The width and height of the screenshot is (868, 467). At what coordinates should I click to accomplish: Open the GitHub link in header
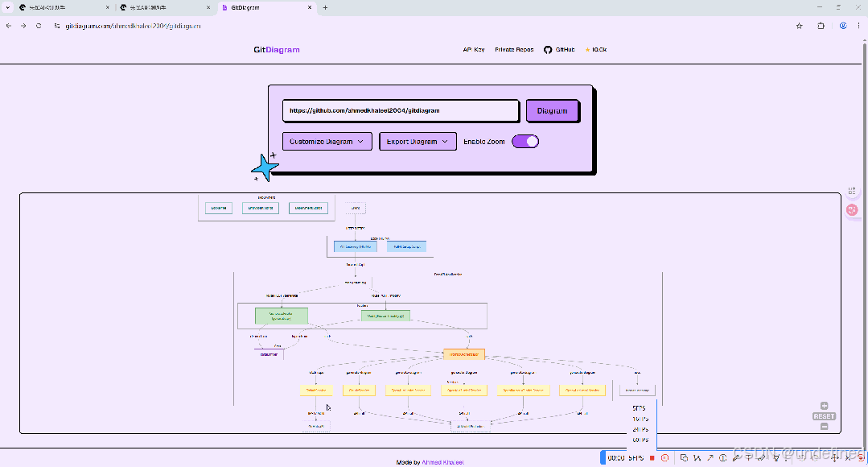pyautogui.click(x=559, y=49)
